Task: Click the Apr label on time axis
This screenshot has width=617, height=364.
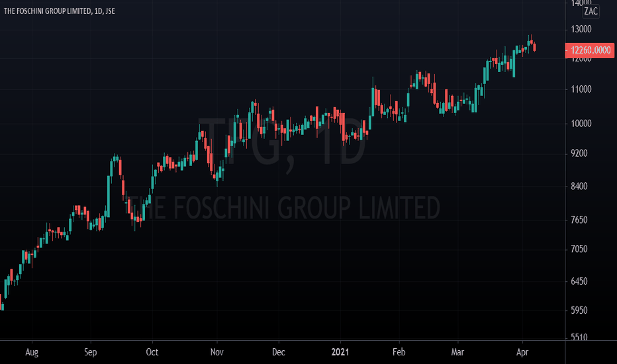Action: (x=522, y=352)
